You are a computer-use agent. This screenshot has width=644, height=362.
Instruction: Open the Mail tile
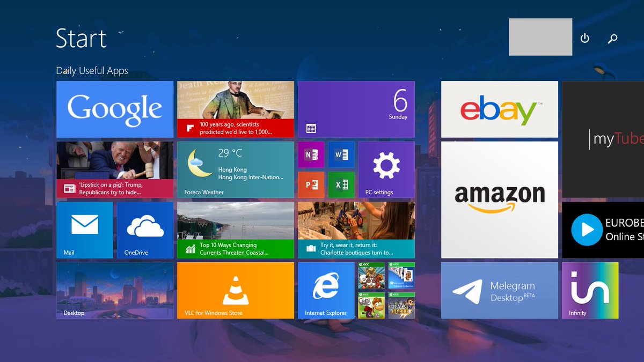coord(85,230)
